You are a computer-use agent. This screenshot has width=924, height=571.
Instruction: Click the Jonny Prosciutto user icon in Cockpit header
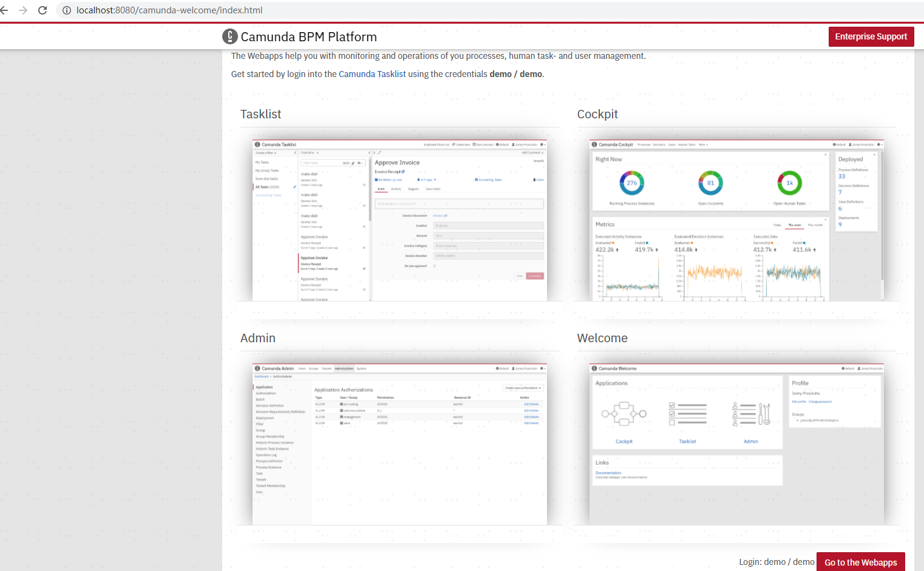pyautogui.click(x=851, y=145)
